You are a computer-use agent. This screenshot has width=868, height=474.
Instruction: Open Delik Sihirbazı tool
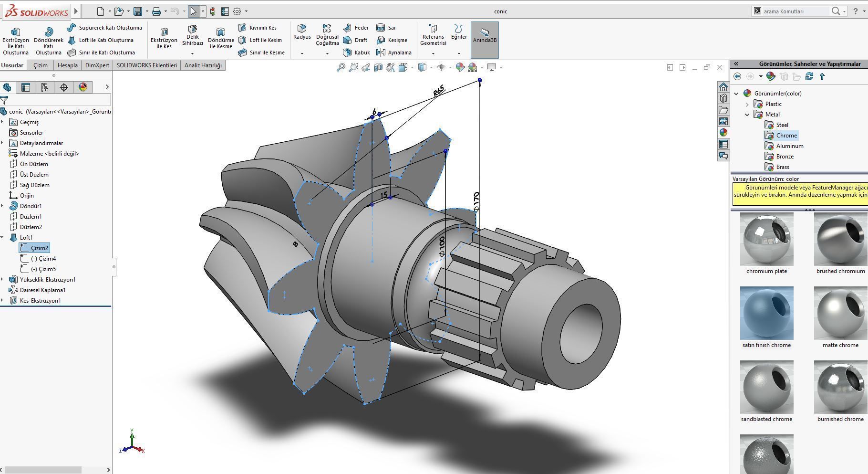[193, 36]
